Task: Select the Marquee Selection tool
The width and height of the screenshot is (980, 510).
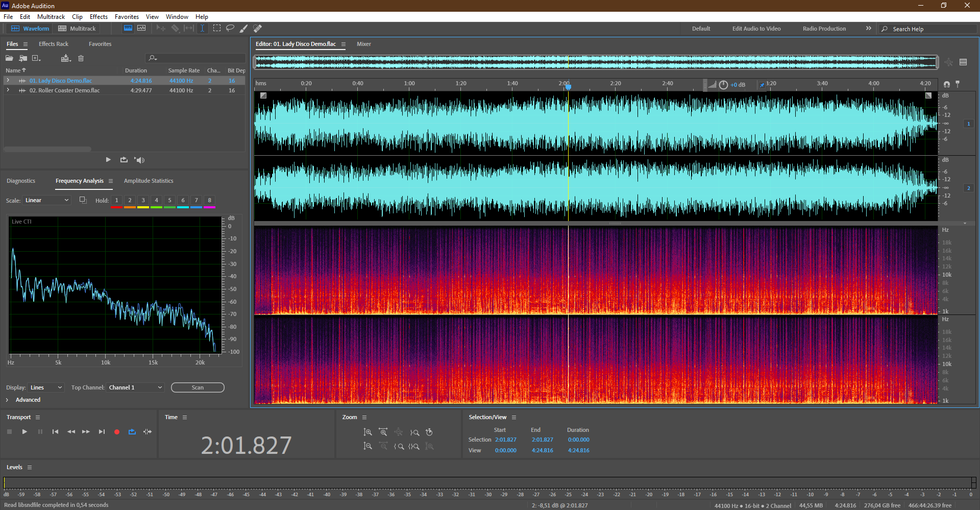Action: click(217, 29)
